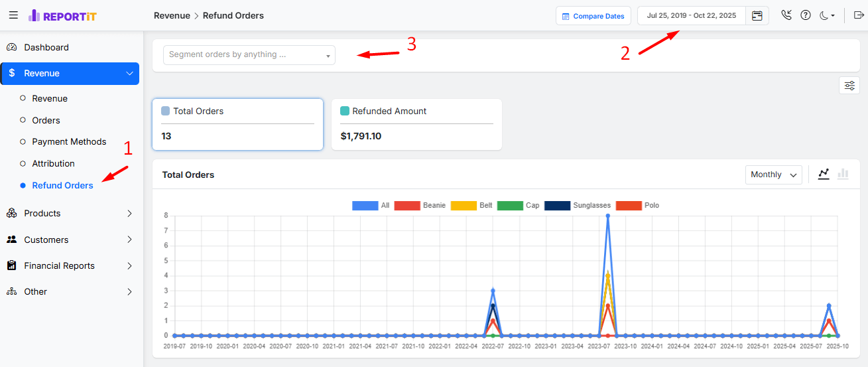The image size is (868, 367).
Task: Switch to bar chart view
Action: tap(843, 174)
